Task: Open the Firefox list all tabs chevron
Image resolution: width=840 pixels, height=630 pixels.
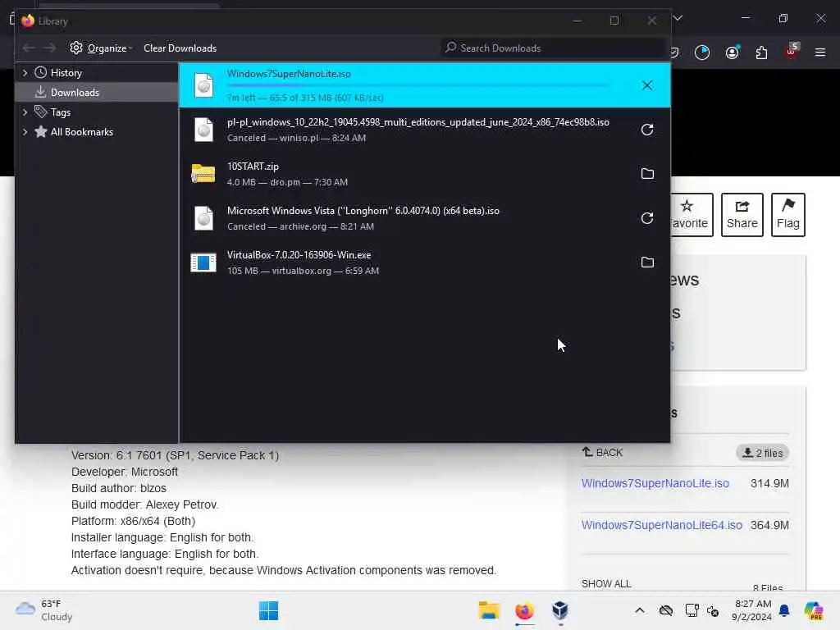Action: [678, 19]
